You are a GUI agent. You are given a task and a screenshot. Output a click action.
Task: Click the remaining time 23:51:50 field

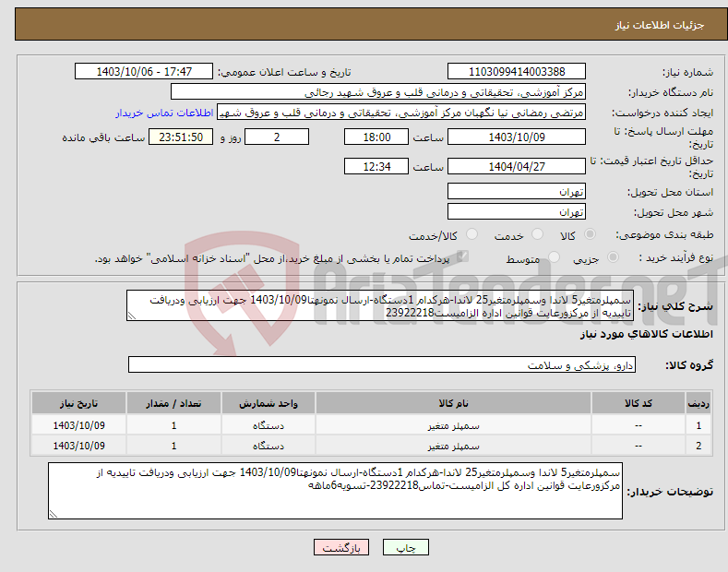click(181, 137)
